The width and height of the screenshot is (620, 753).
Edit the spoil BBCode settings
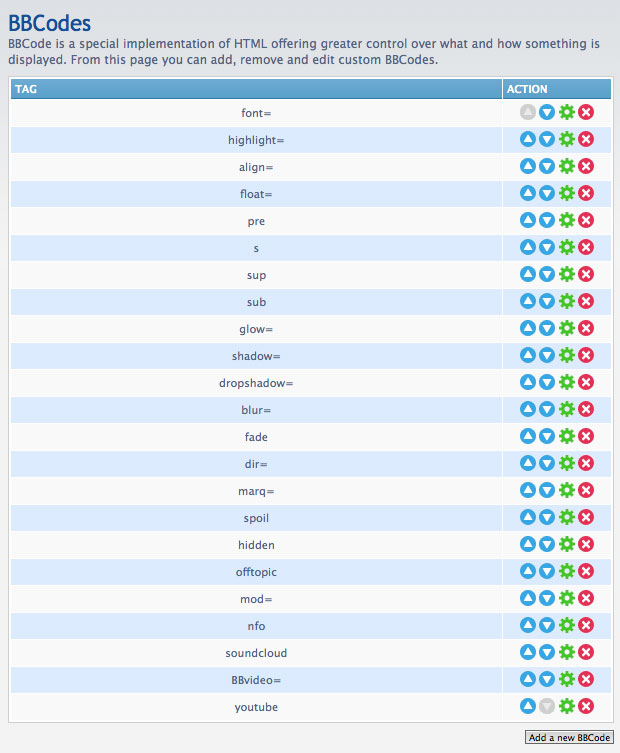click(x=567, y=517)
